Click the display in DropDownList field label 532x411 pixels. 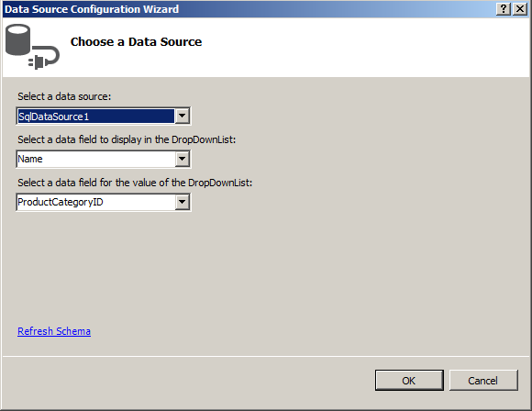(127, 139)
